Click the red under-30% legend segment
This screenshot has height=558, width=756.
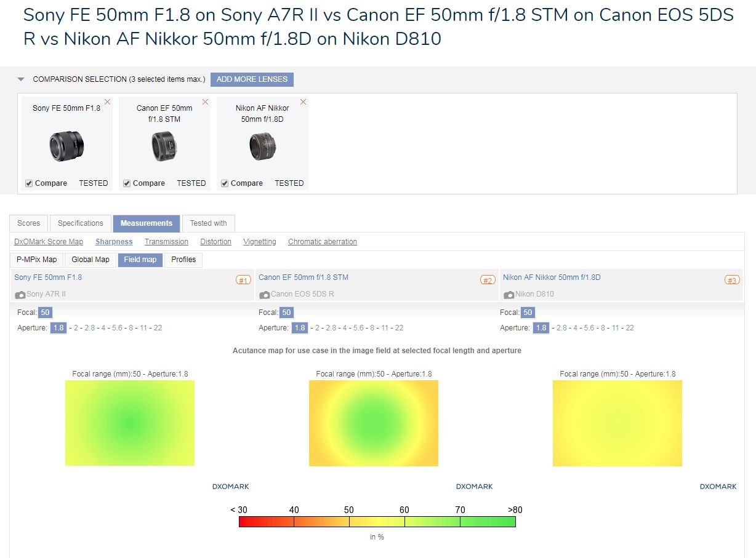pos(267,522)
